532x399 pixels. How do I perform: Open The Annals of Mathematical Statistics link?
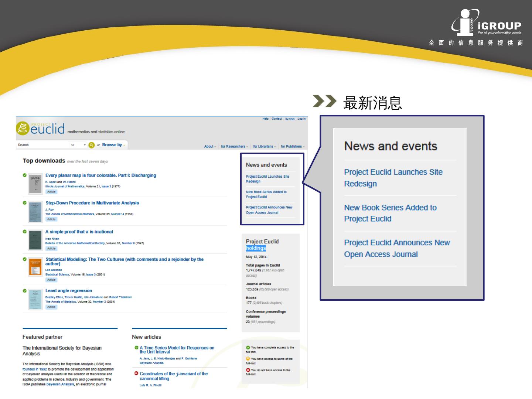(70, 214)
